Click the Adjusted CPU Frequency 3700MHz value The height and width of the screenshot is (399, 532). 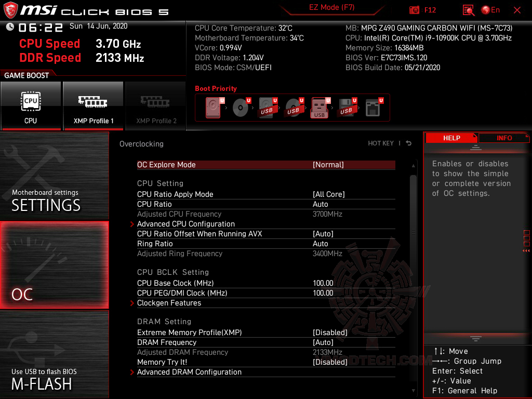tap(327, 214)
